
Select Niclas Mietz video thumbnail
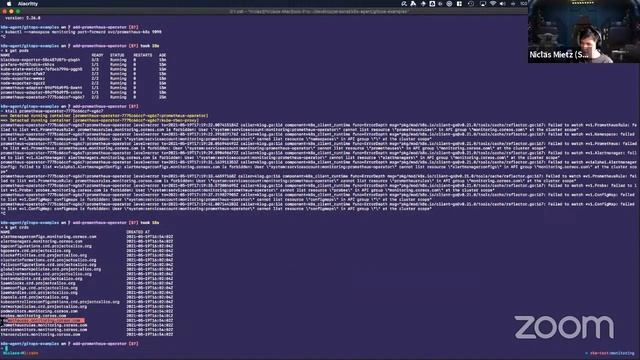pyautogui.click(x=584, y=31)
